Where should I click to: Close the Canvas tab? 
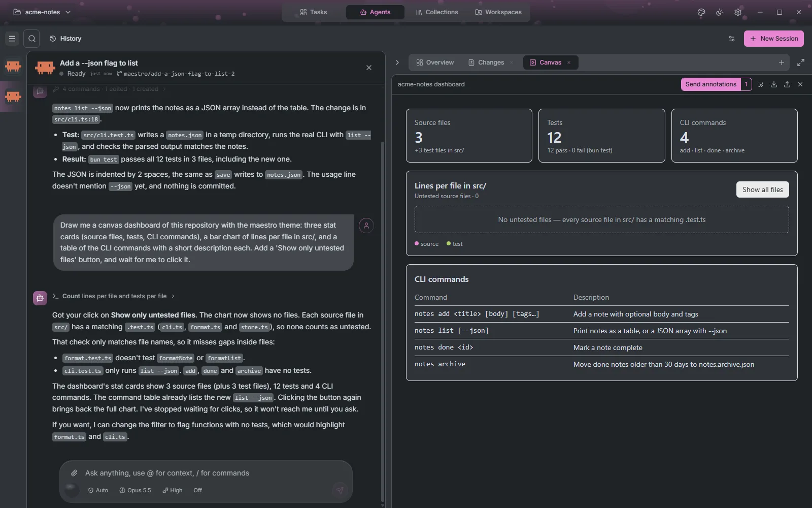point(569,62)
